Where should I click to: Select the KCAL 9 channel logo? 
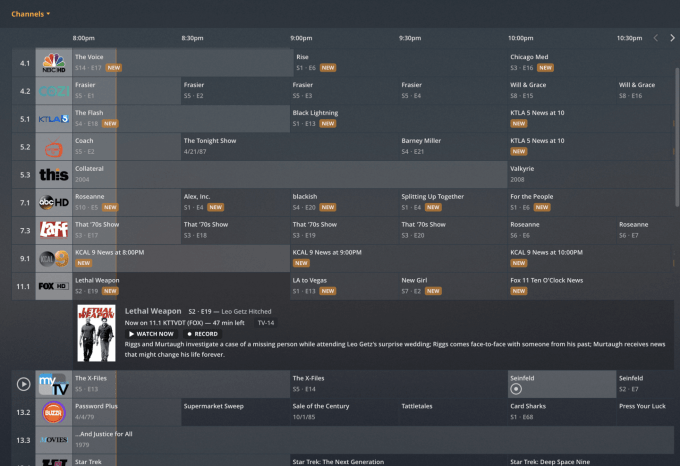[x=54, y=259]
